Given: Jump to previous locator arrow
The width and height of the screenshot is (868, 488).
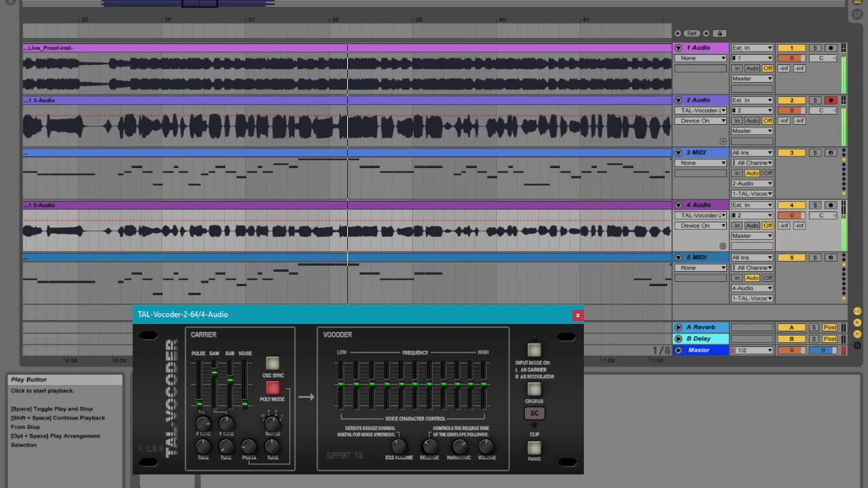Looking at the screenshot, I should [x=677, y=33].
